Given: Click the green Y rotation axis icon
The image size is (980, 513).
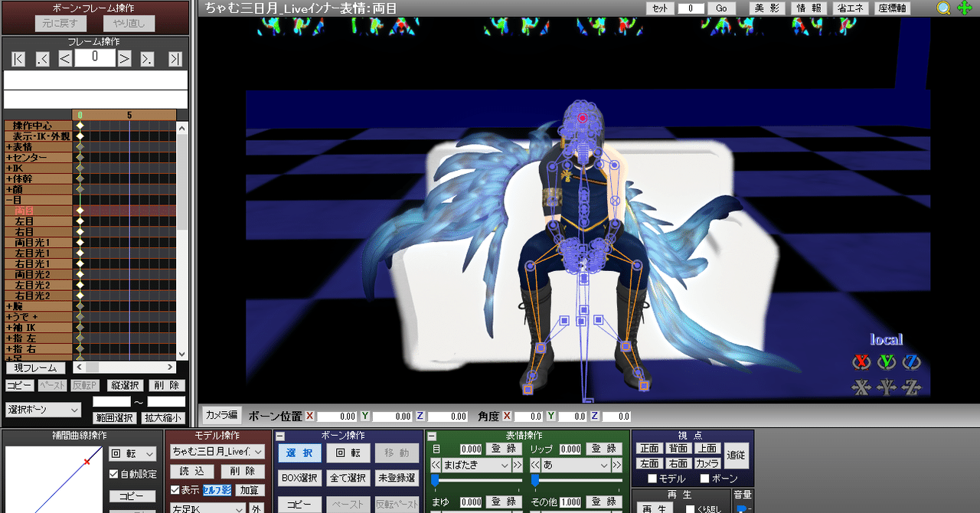Looking at the screenshot, I should tap(887, 361).
